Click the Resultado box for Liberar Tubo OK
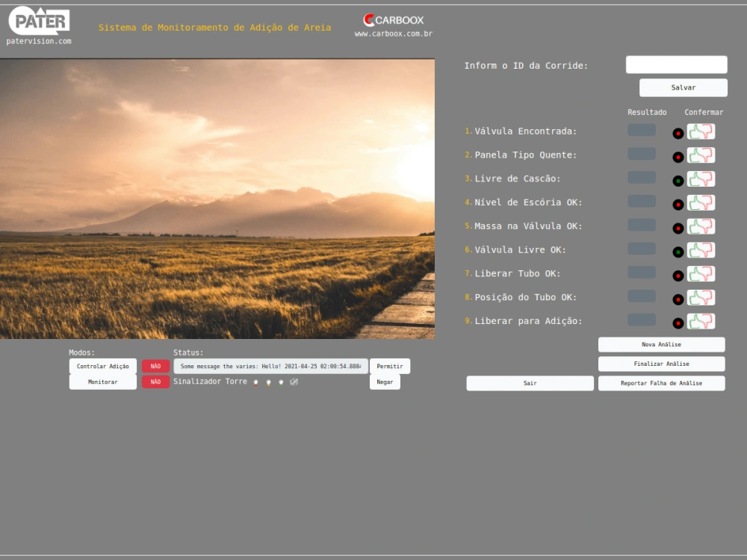 tap(642, 273)
